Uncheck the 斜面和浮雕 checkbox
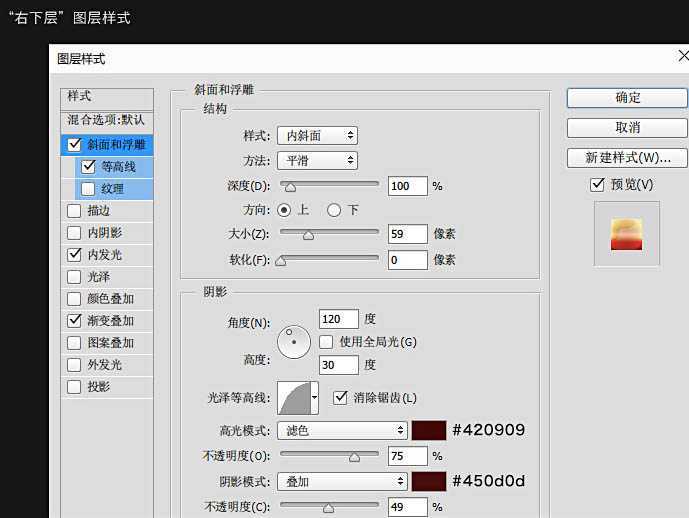The width and height of the screenshot is (689, 518). [74, 145]
